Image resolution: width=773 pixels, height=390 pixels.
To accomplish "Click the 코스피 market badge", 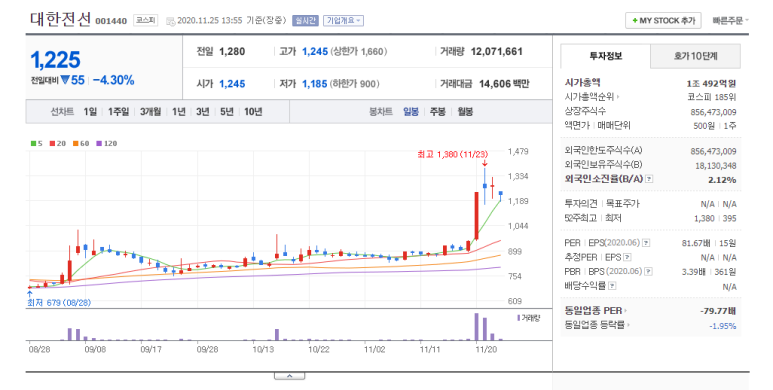I will [x=145, y=20].
